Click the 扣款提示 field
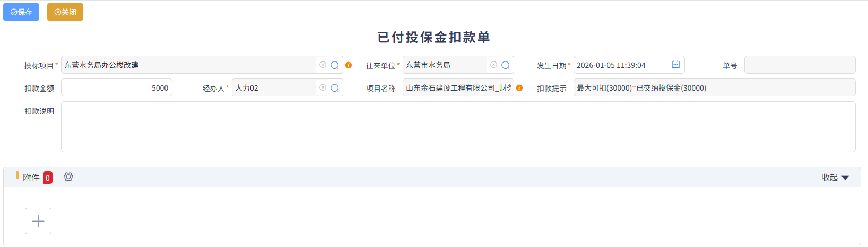 click(714, 88)
